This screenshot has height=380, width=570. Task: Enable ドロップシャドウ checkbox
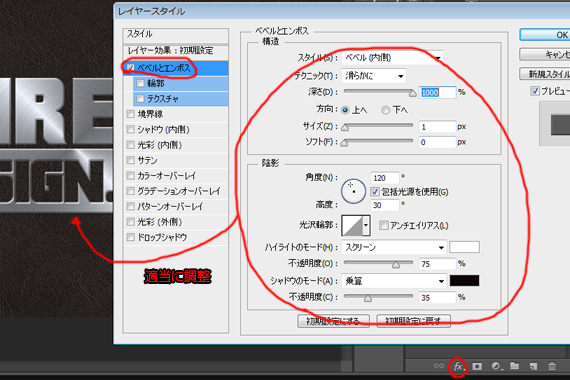[131, 237]
